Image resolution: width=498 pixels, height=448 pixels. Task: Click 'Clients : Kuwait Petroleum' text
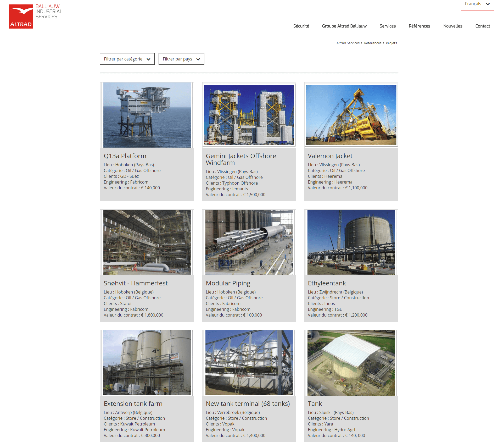click(x=129, y=424)
